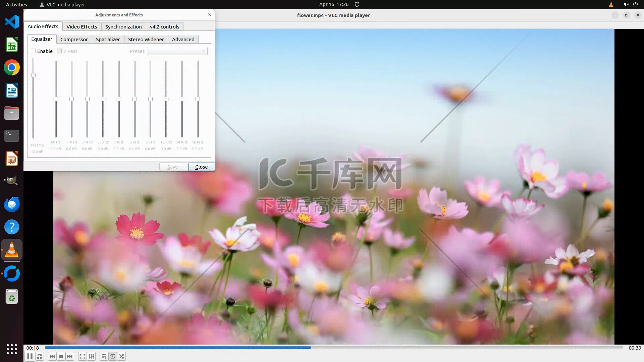Image resolution: width=644 pixels, height=362 pixels.
Task: Select the Compressor sub-tab
Action: [x=74, y=39]
